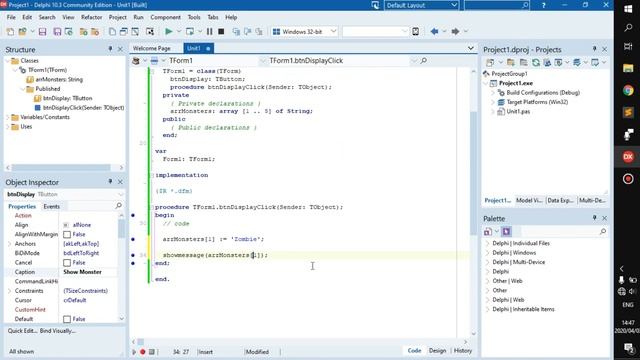Image resolution: width=640 pixels, height=360 pixels.
Task: Open the Refactor menu
Action: 91,17
